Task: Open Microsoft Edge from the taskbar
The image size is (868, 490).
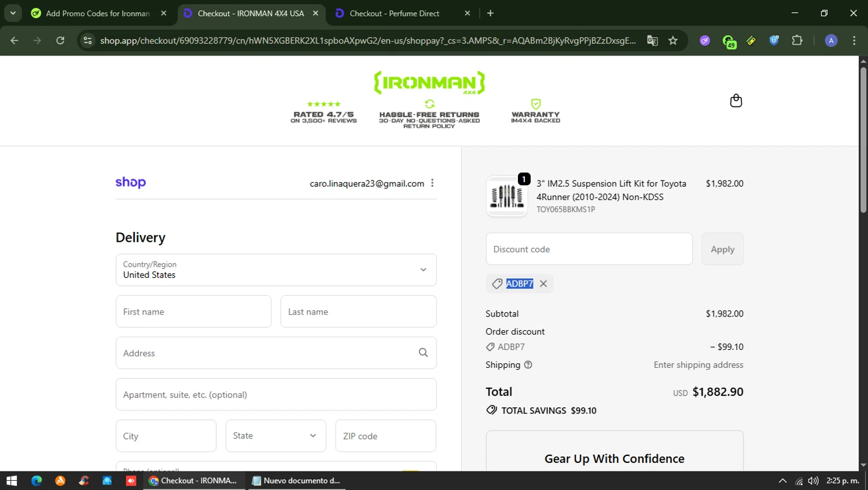Action: (x=36, y=481)
